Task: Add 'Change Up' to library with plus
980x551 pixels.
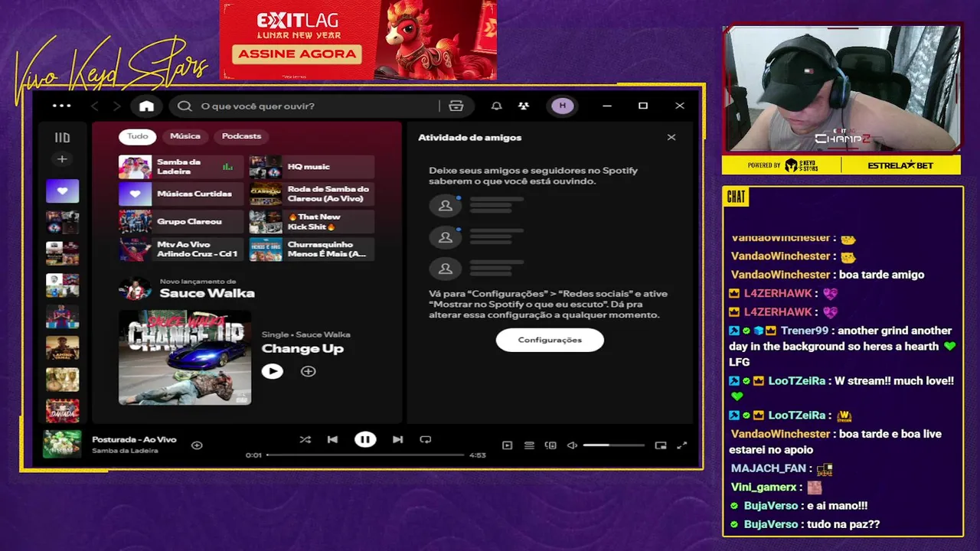Action: tap(309, 371)
